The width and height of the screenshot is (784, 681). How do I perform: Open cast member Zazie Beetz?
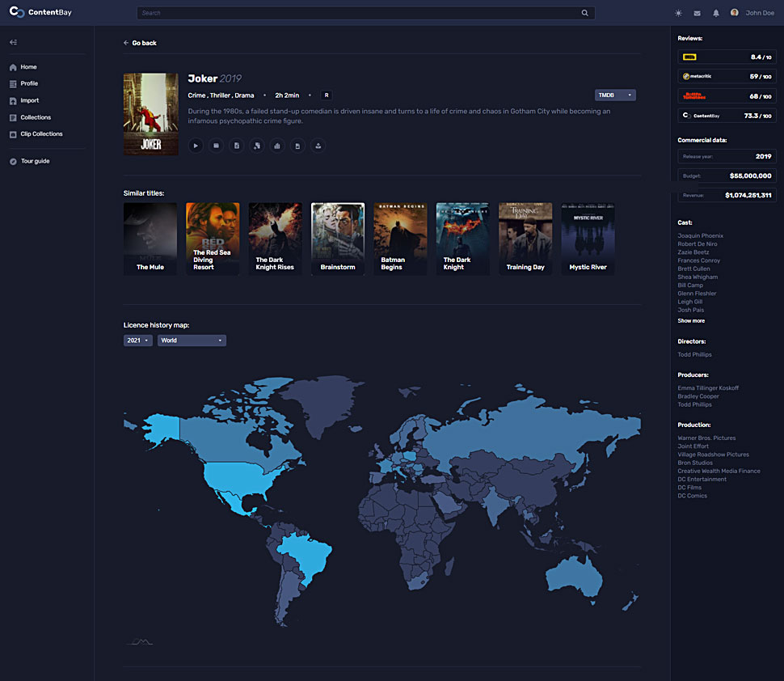coord(693,252)
